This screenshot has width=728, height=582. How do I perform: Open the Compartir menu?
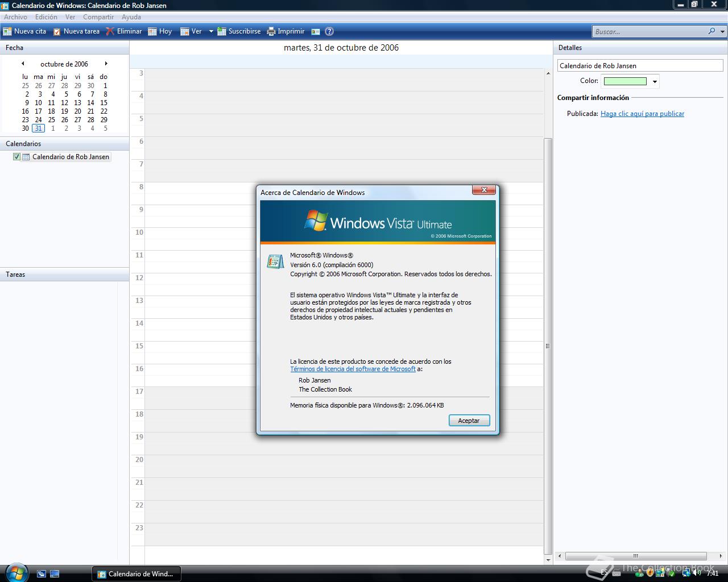click(x=98, y=17)
